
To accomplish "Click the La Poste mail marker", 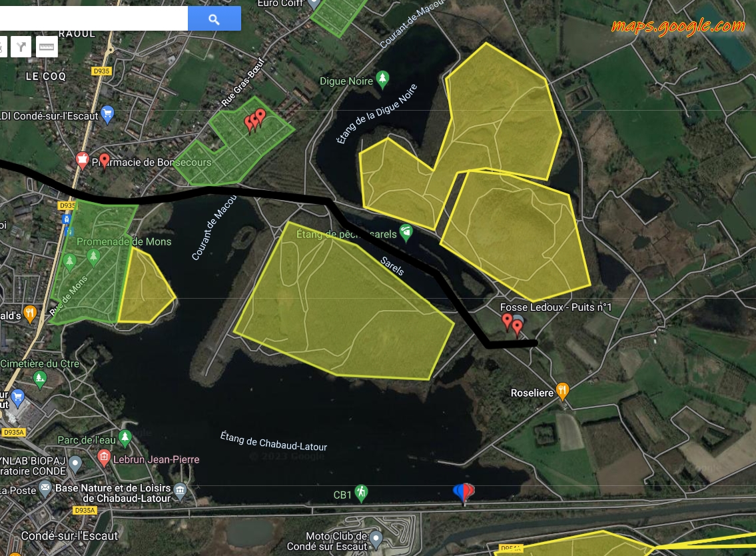I will point(45,489).
